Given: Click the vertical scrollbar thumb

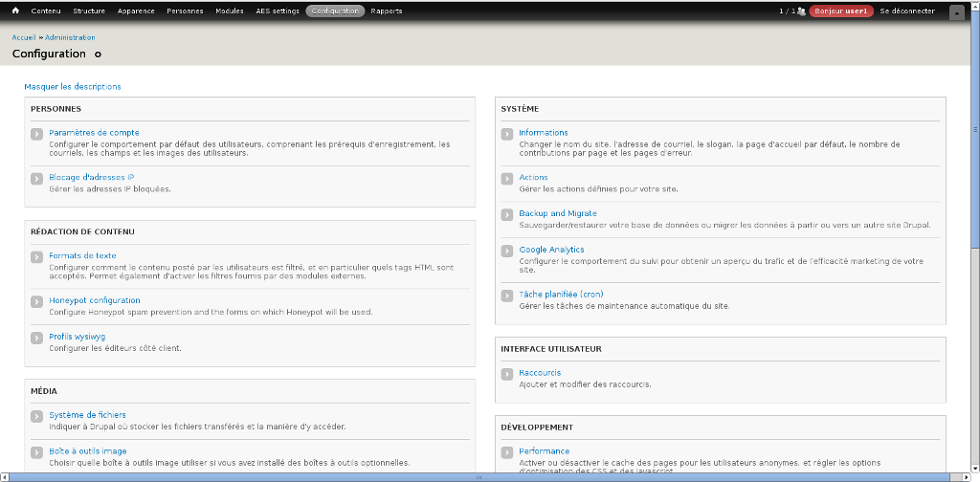Looking at the screenshot, I should 975,129.
